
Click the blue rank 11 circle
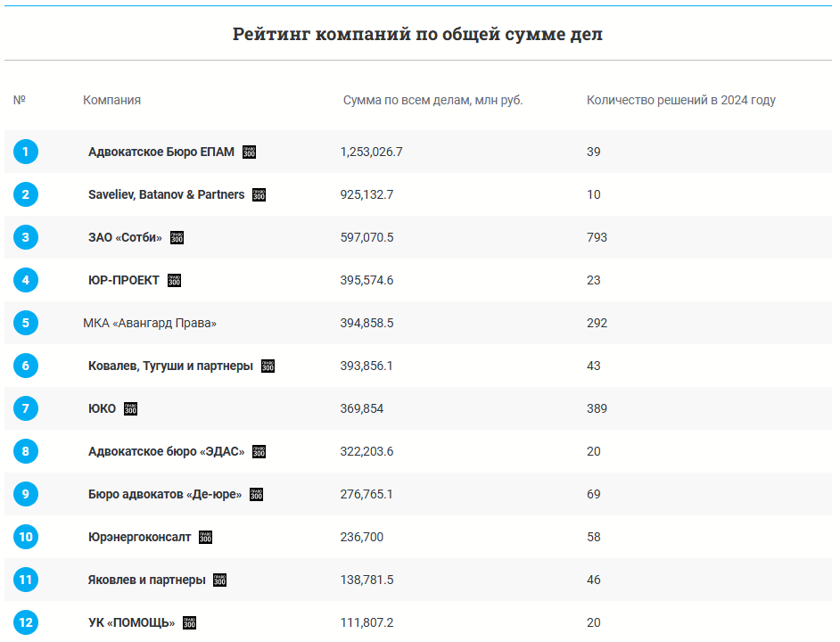(26, 580)
